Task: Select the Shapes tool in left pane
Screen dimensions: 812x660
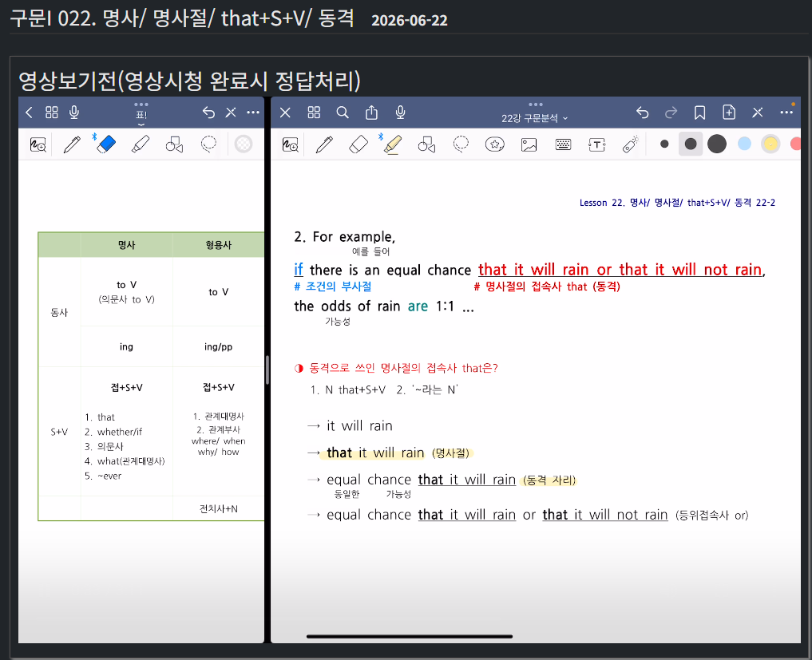Action: (x=175, y=144)
